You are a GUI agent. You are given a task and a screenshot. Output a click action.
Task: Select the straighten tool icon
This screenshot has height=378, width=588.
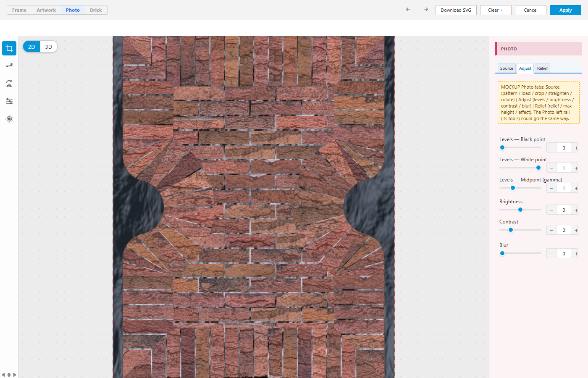9,66
